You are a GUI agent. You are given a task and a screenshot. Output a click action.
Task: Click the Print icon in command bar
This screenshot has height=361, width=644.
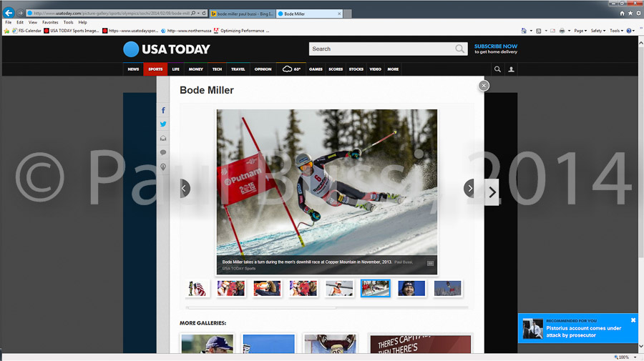[562, 31]
